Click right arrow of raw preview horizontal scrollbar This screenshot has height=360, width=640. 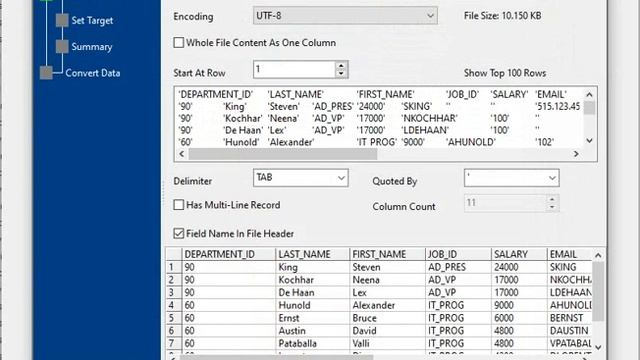click(x=576, y=154)
